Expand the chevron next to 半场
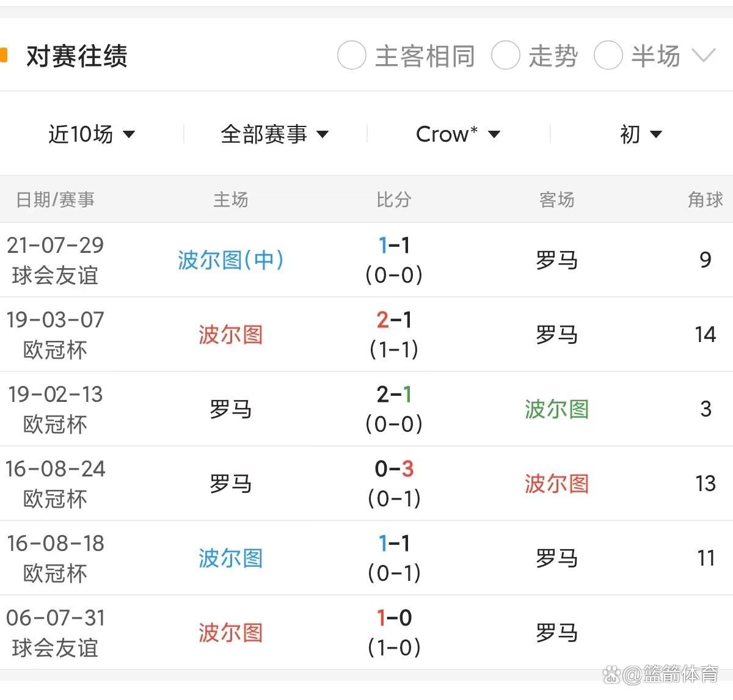 (704, 56)
